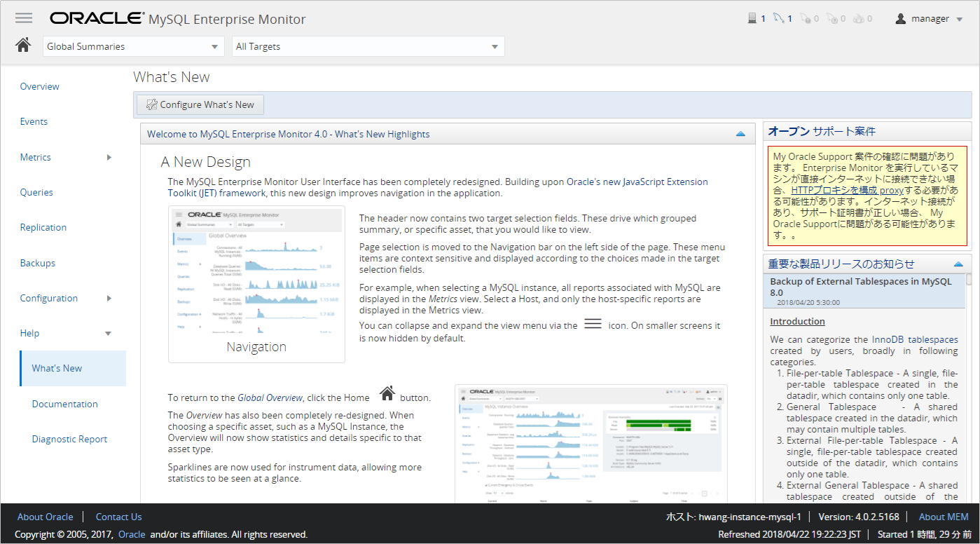Screen dimensions: 980x544
Task: Open the Overview page from the sidebar
Action: (40, 87)
